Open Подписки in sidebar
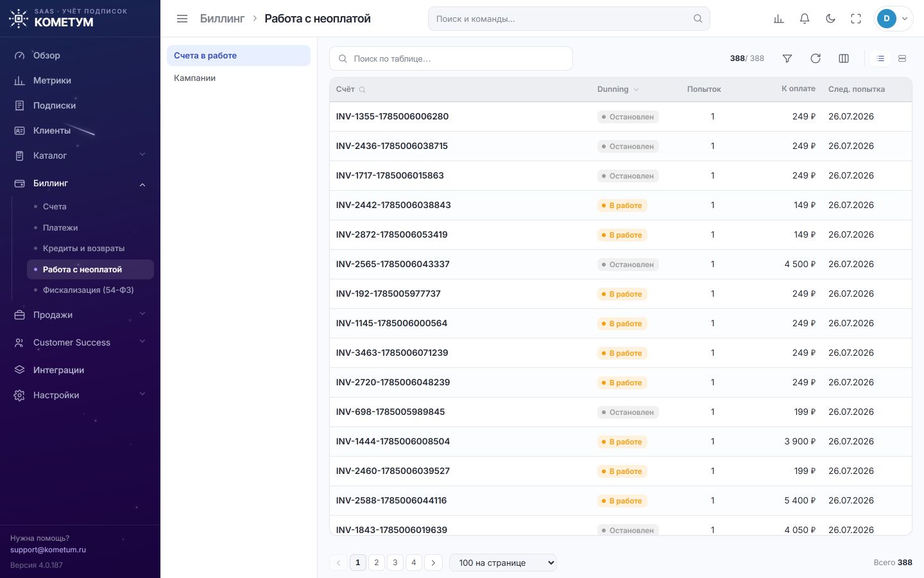Screen dimensions: 924x578 click(x=80, y=105)
